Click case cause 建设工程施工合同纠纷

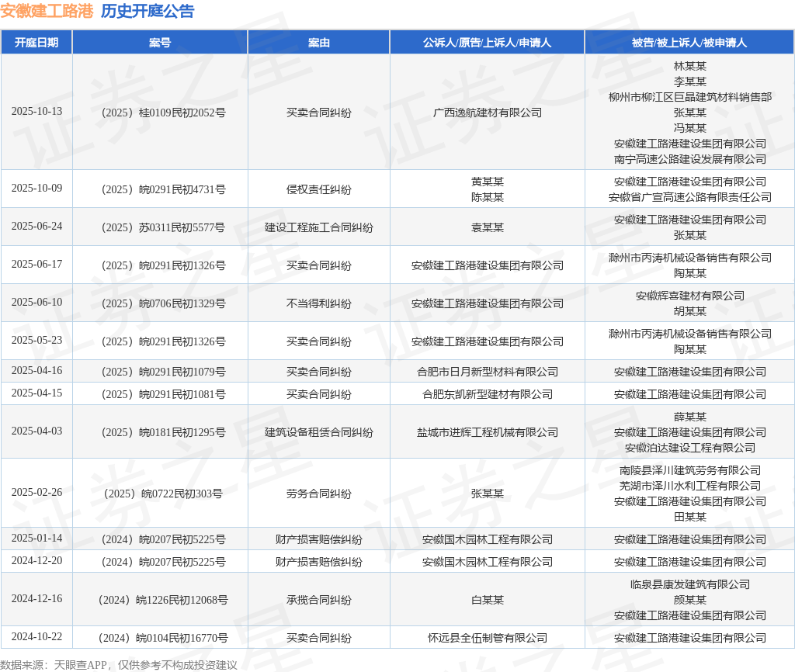319,227
